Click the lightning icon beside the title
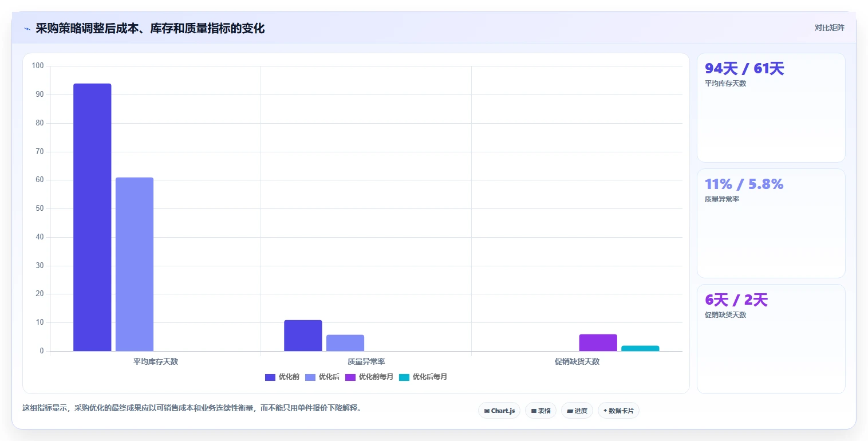The image size is (868, 441). (27, 29)
